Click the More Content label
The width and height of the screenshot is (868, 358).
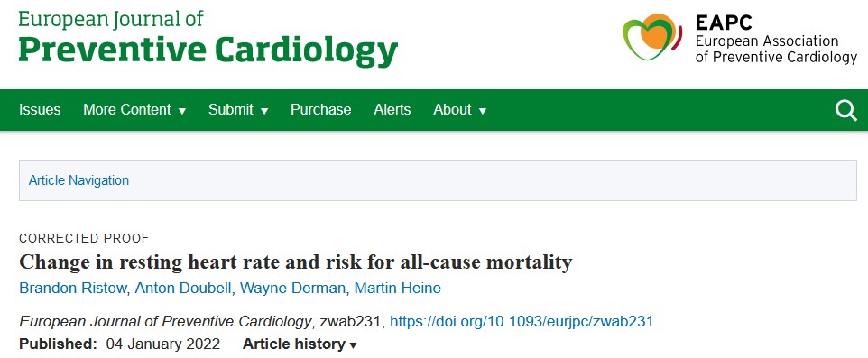pyautogui.click(x=126, y=109)
